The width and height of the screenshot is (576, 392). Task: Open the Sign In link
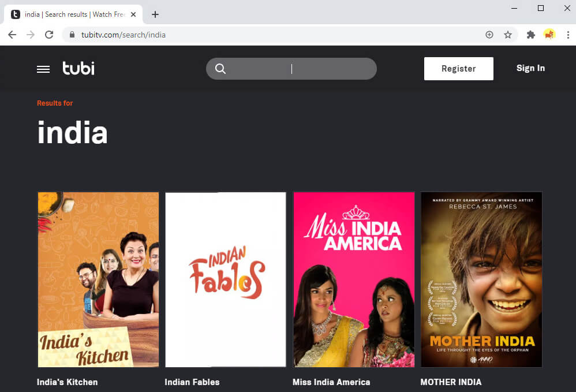(530, 68)
